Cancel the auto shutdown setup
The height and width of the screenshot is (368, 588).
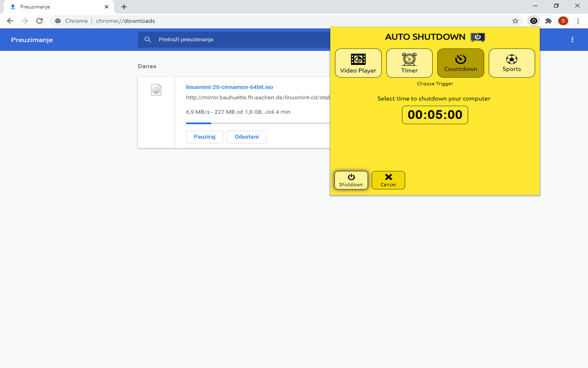pyautogui.click(x=388, y=180)
